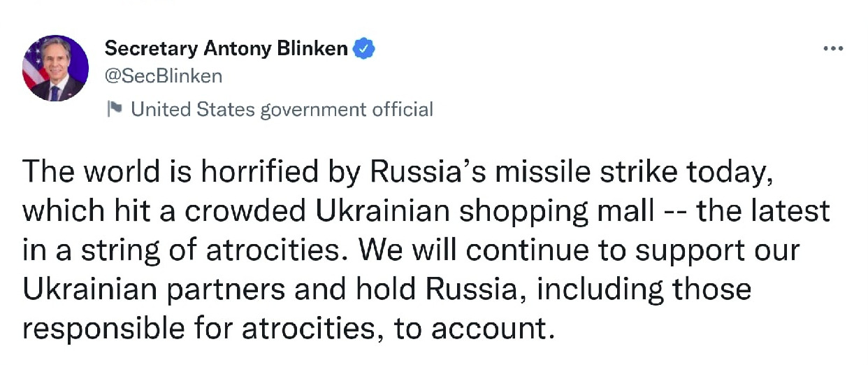Screen dimensions: 868x365
Task: Click the @SecBlinken handle
Action: 163,76
